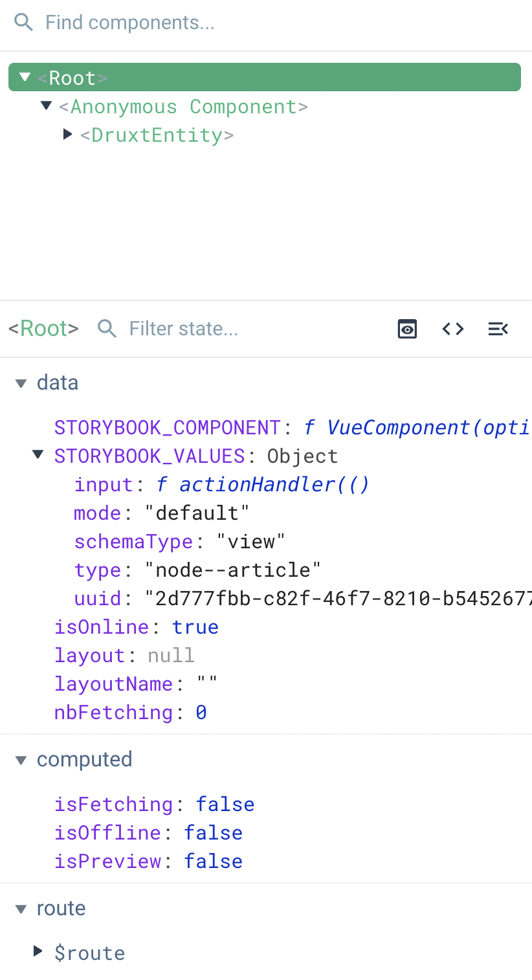The width and height of the screenshot is (532, 980).
Task: Expand the $route entry
Action: coord(36,952)
